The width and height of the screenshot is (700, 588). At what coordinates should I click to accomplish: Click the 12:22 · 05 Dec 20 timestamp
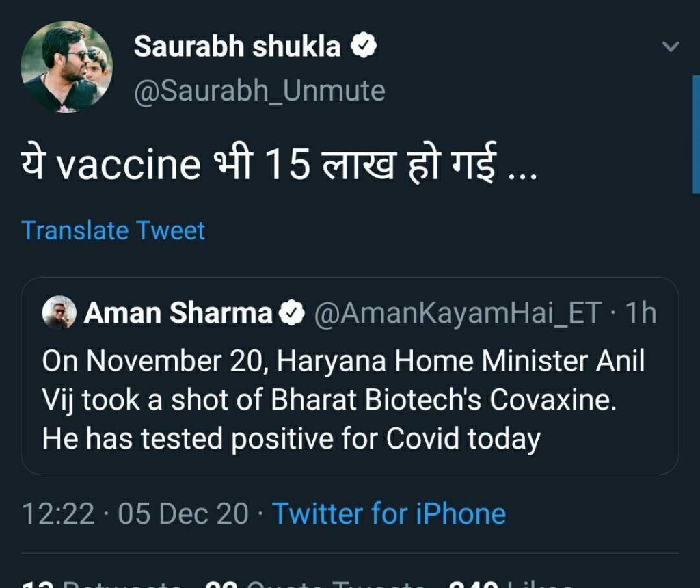pyautogui.click(x=135, y=513)
